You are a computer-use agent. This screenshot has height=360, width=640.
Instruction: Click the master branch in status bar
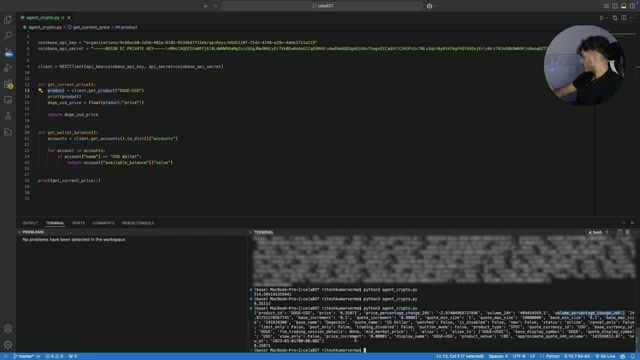(x=24, y=356)
